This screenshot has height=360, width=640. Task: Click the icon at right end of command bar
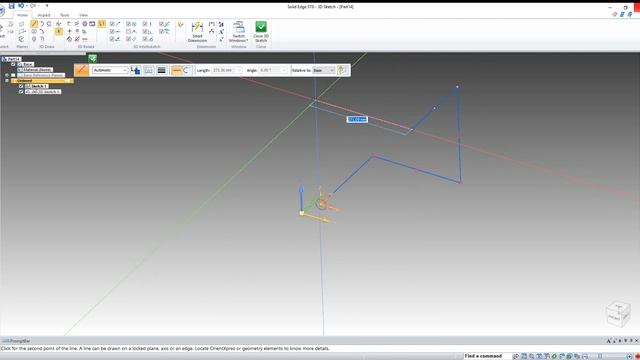pos(342,70)
